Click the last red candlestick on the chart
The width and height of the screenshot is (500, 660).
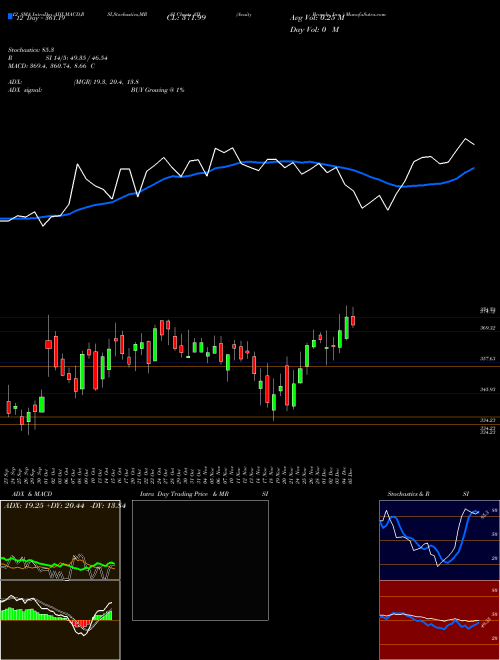click(x=353, y=320)
